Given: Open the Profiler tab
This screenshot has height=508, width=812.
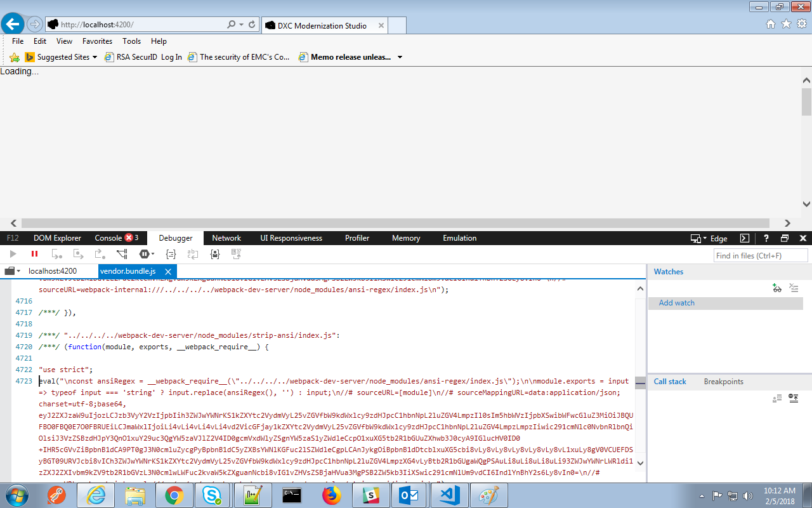Looking at the screenshot, I should point(357,238).
